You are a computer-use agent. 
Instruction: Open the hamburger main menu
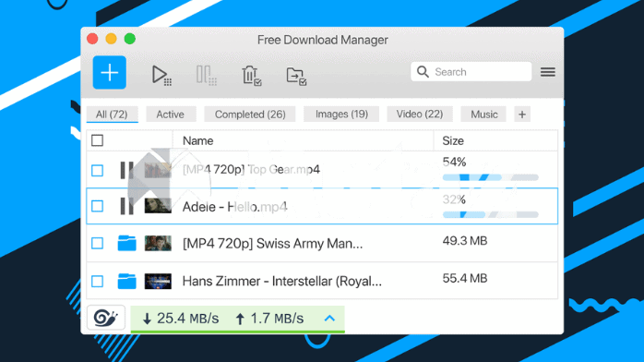548,72
